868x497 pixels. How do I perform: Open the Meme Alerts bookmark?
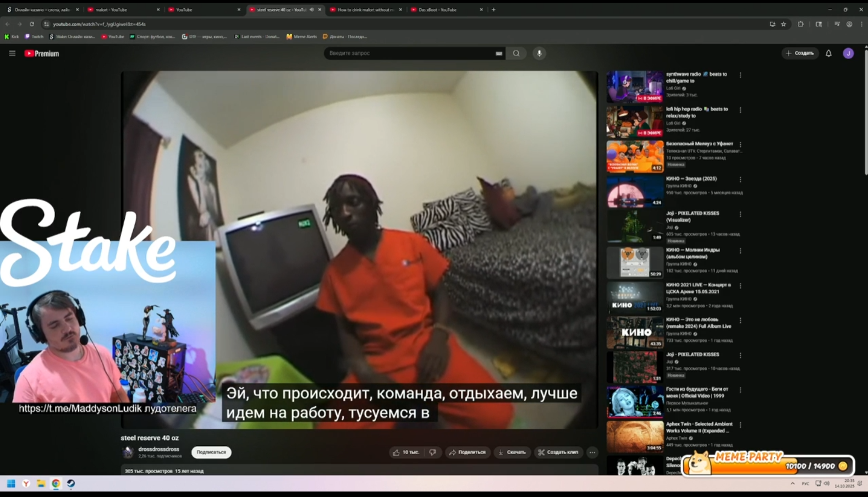pos(301,37)
